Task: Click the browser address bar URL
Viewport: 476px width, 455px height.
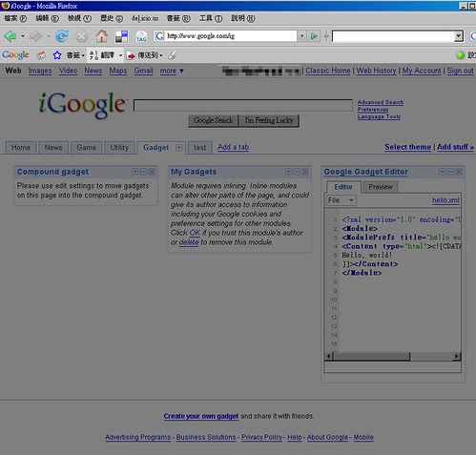Action: (225, 36)
